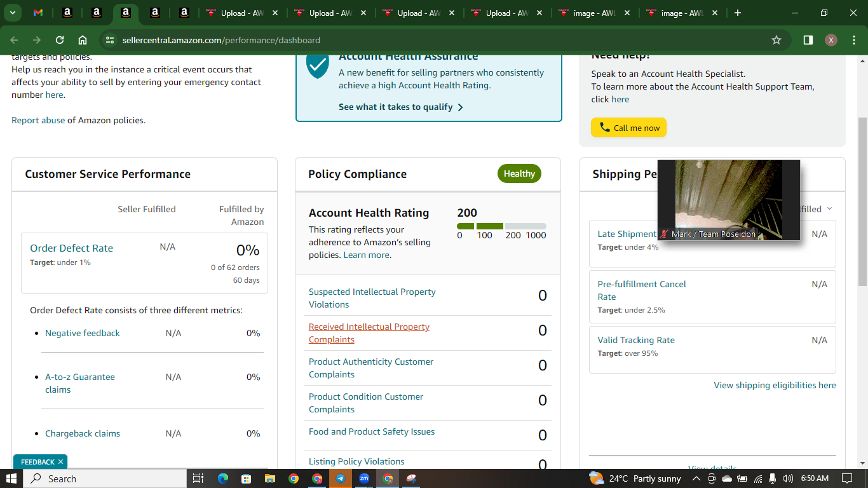Launch Microsoft Edge from the taskbar

click(222, 478)
